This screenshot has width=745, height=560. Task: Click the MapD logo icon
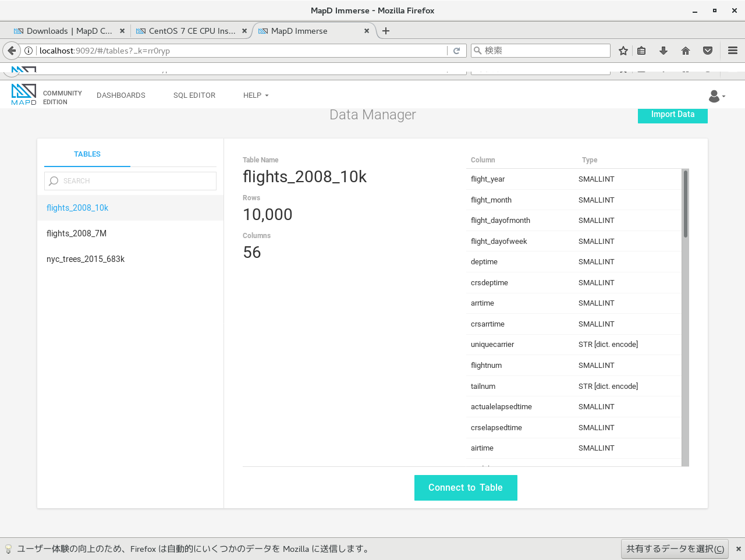pos(24,94)
